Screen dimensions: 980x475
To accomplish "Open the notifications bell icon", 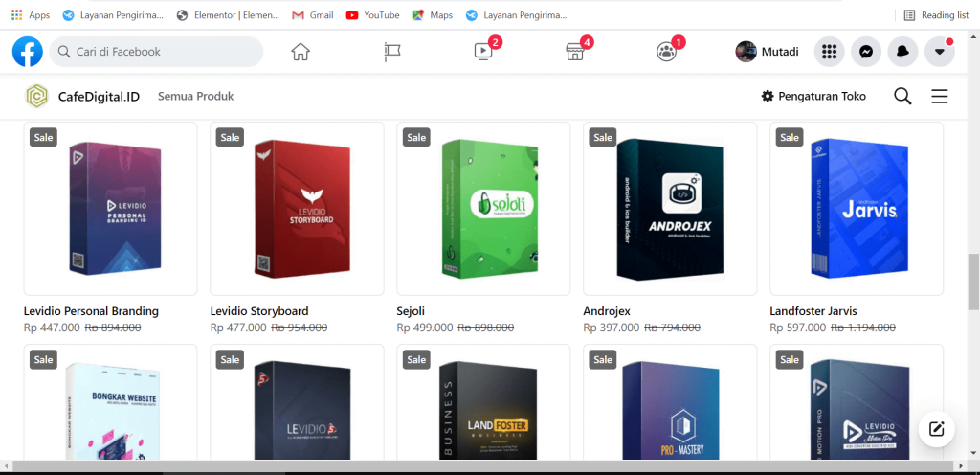I will [x=902, y=52].
